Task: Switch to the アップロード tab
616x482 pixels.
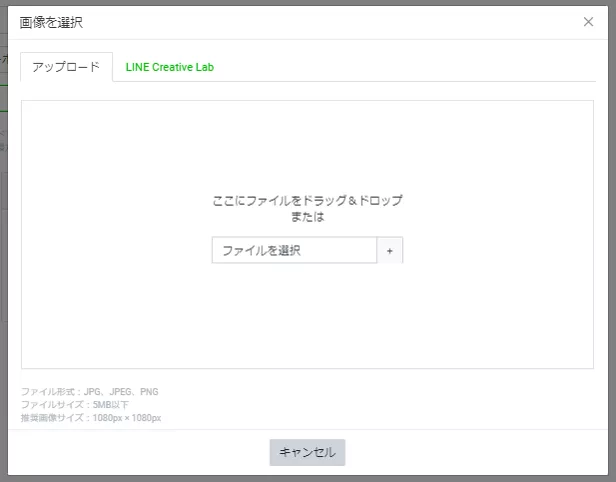Action: click(x=66, y=67)
